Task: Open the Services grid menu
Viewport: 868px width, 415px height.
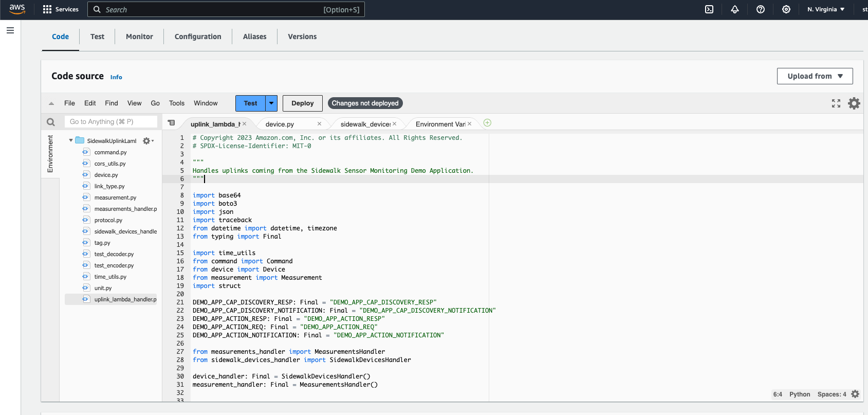Action: point(61,9)
